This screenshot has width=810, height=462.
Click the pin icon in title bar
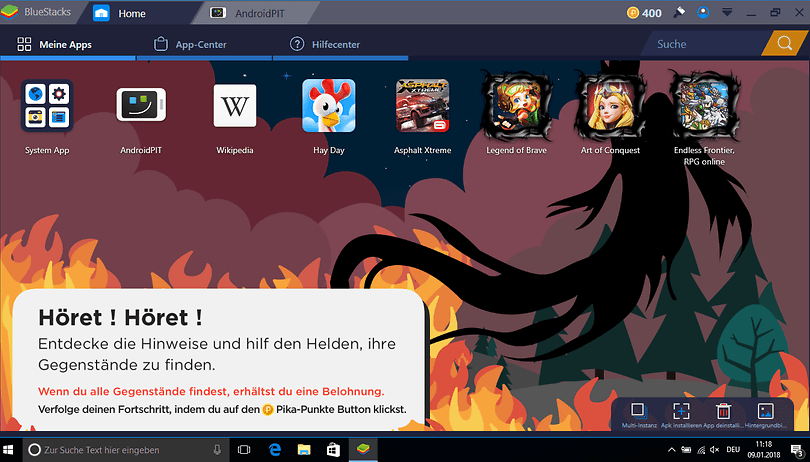tap(679, 12)
